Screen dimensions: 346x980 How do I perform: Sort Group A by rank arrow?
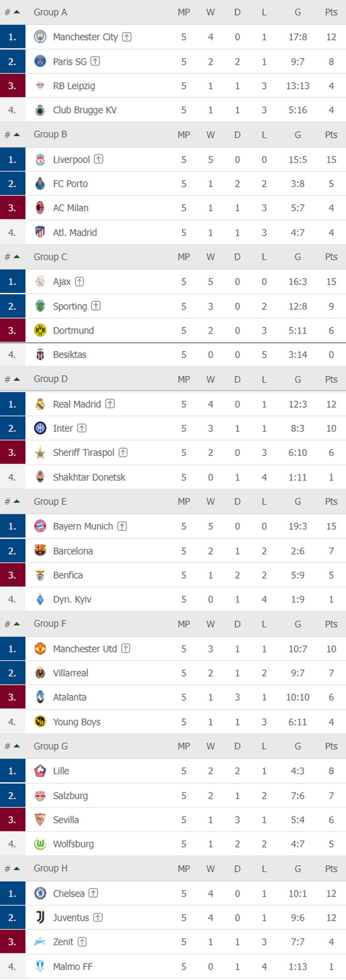16,12
